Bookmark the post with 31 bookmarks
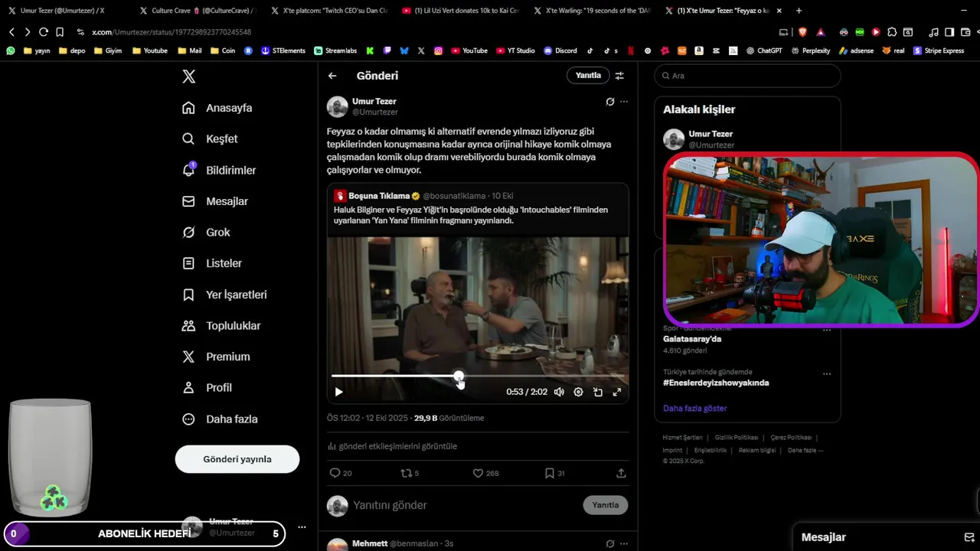Image resolution: width=980 pixels, height=551 pixels. click(x=549, y=473)
